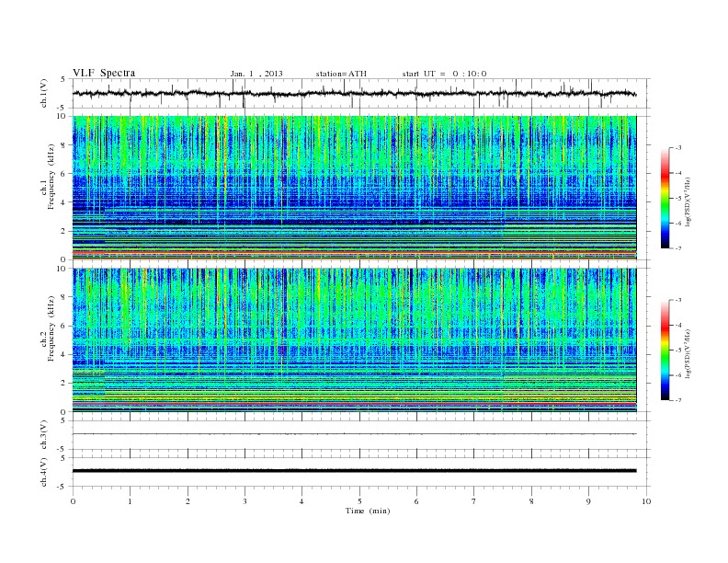Click "-3" on the ch.2 color bar

click(x=678, y=300)
